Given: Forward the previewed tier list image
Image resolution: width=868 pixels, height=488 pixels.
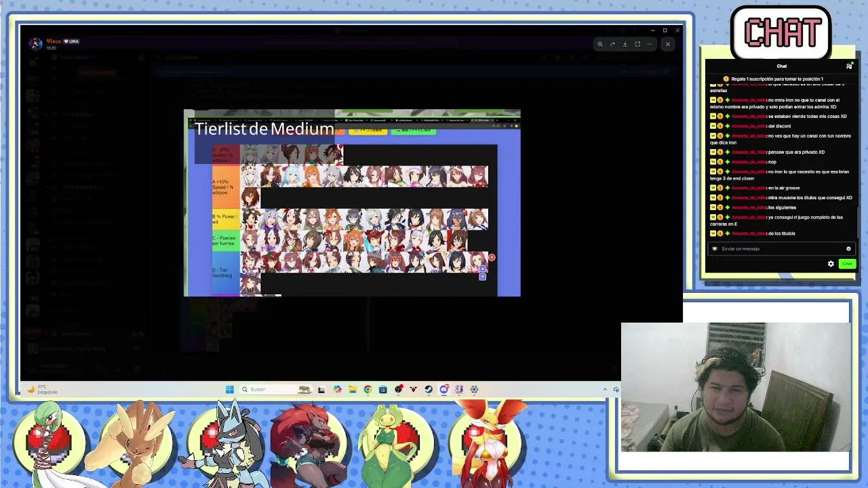Looking at the screenshot, I should [x=612, y=44].
